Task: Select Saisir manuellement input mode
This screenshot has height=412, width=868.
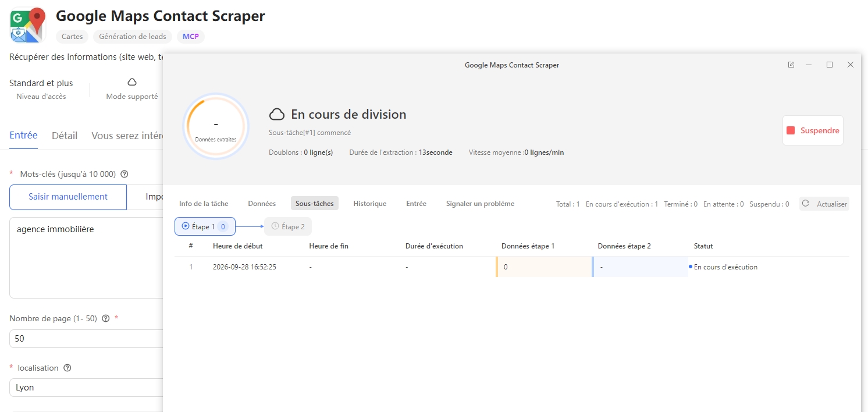Action: point(68,197)
